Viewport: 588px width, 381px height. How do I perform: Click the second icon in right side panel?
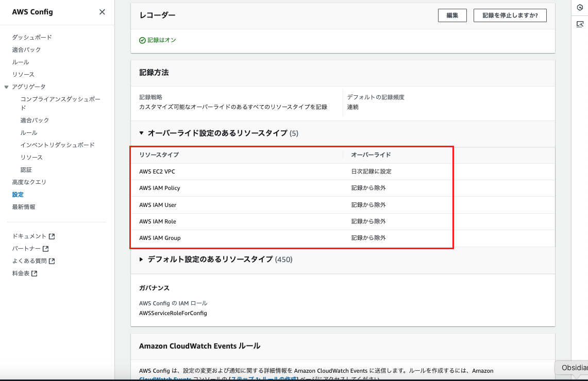click(580, 24)
